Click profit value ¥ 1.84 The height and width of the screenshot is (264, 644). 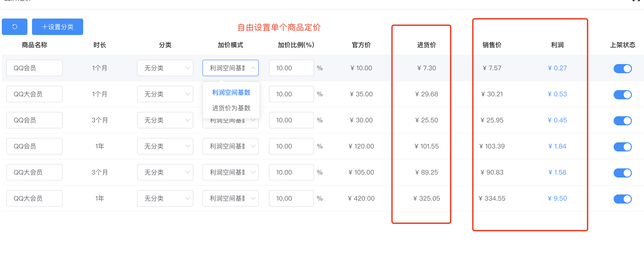pos(557,146)
